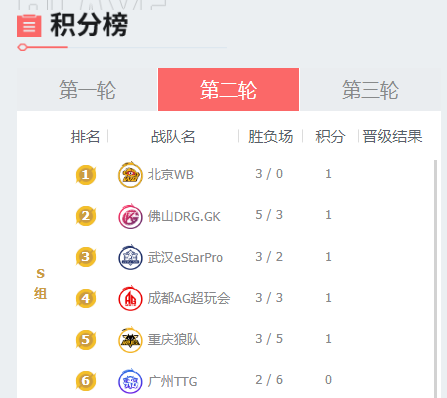Click the 北京WB team name
This screenshot has width=447, height=398.
point(171,175)
